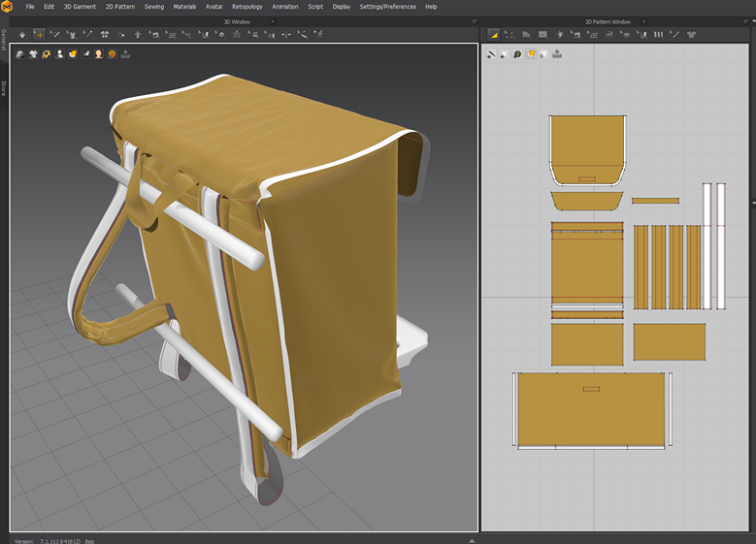Image resolution: width=756 pixels, height=544 pixels.
Task: Click the round textured sphere icon in 3D viewport
Action: [112, 54]
